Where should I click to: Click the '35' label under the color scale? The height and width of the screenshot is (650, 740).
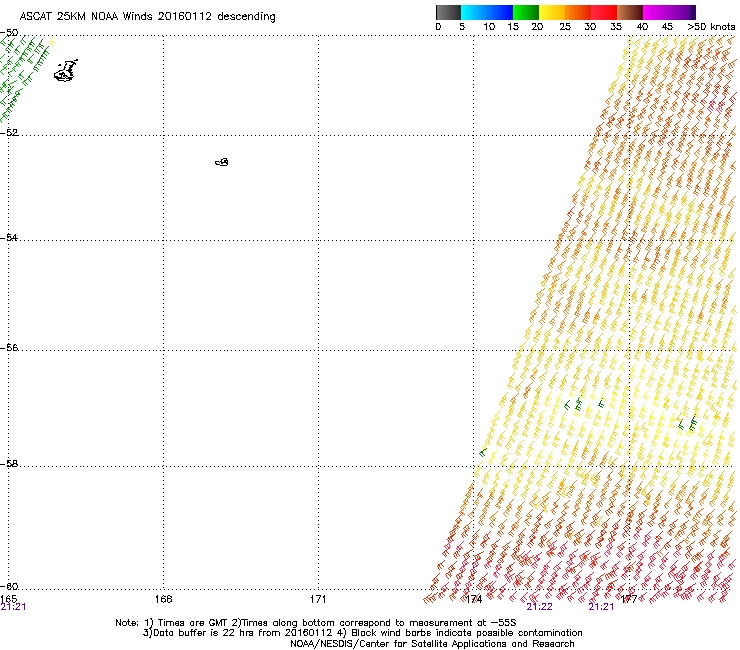[x=616, y=27]
